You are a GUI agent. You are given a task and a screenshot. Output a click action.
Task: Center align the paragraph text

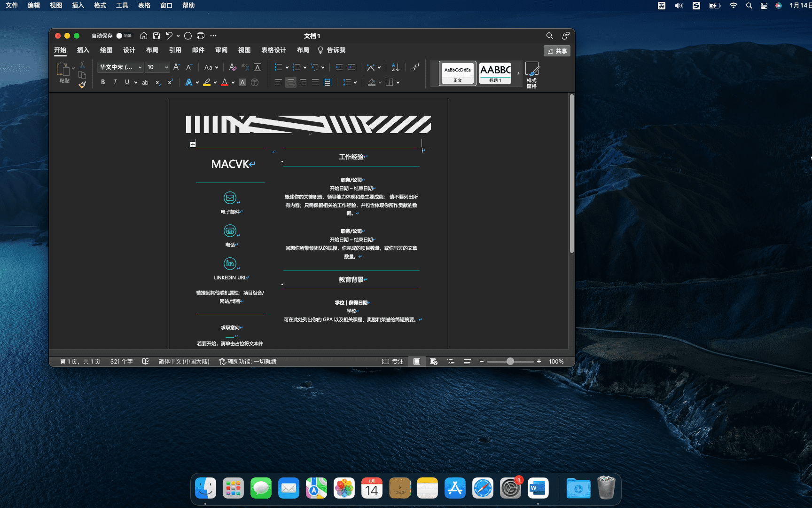(291, 82)
